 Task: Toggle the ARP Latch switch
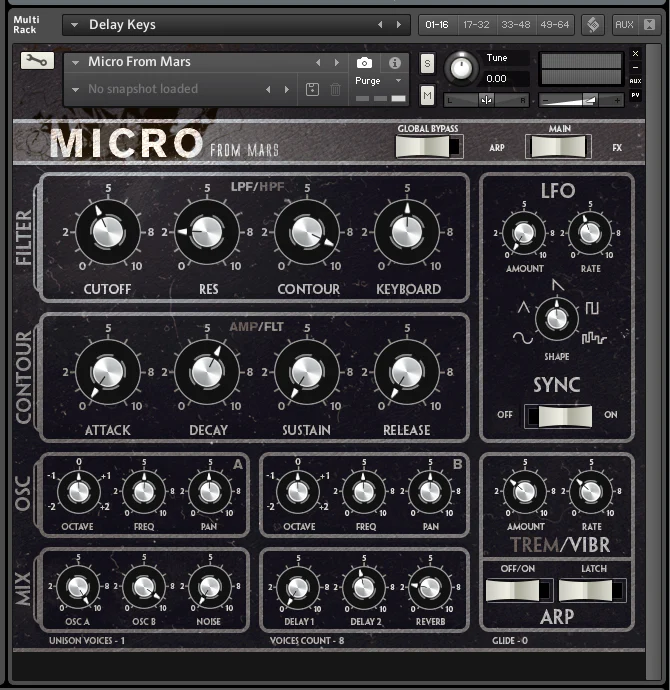[x=592, y=590]
